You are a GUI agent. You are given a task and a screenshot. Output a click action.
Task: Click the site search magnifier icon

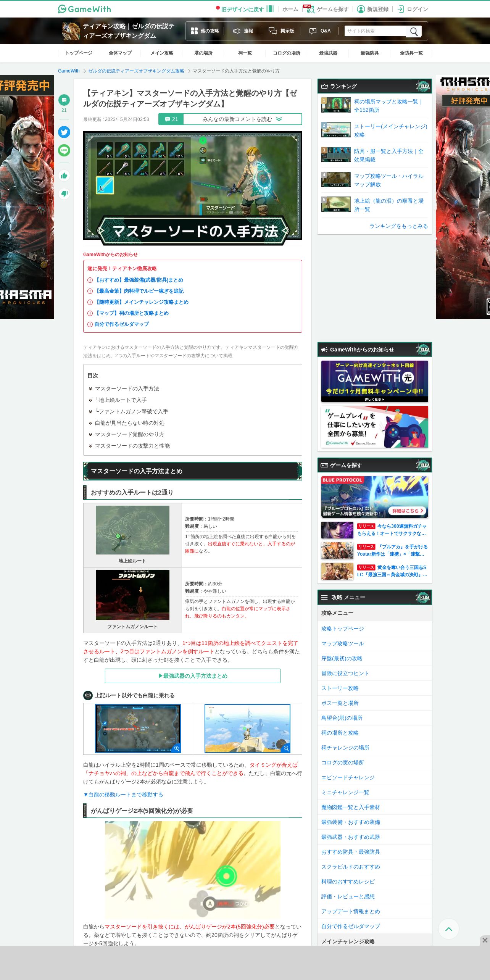click(x=414, y=31)
